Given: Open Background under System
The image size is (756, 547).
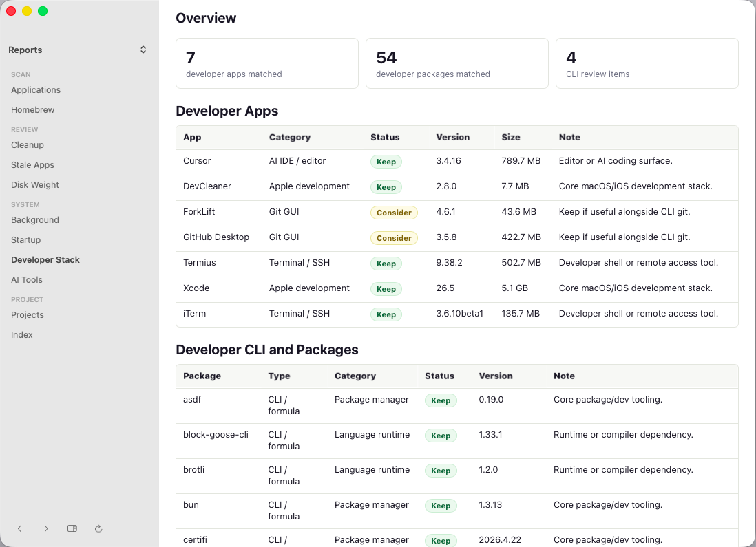Looking at the screenshot, I should (34, 220).
